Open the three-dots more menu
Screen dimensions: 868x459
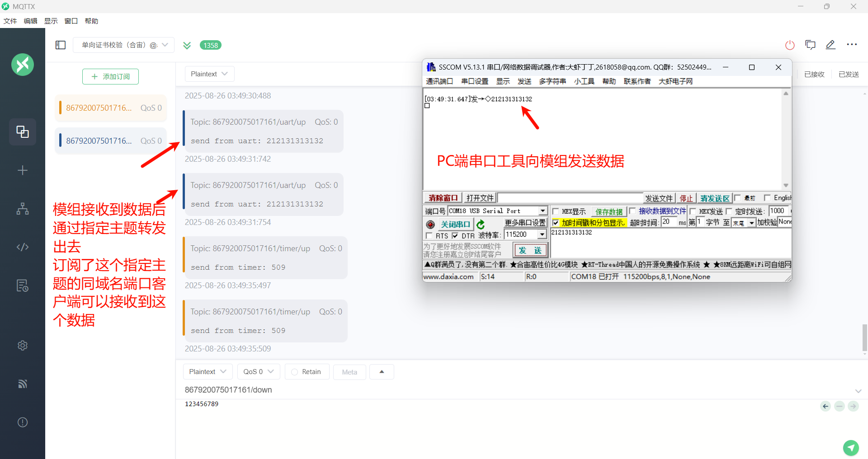852,45
